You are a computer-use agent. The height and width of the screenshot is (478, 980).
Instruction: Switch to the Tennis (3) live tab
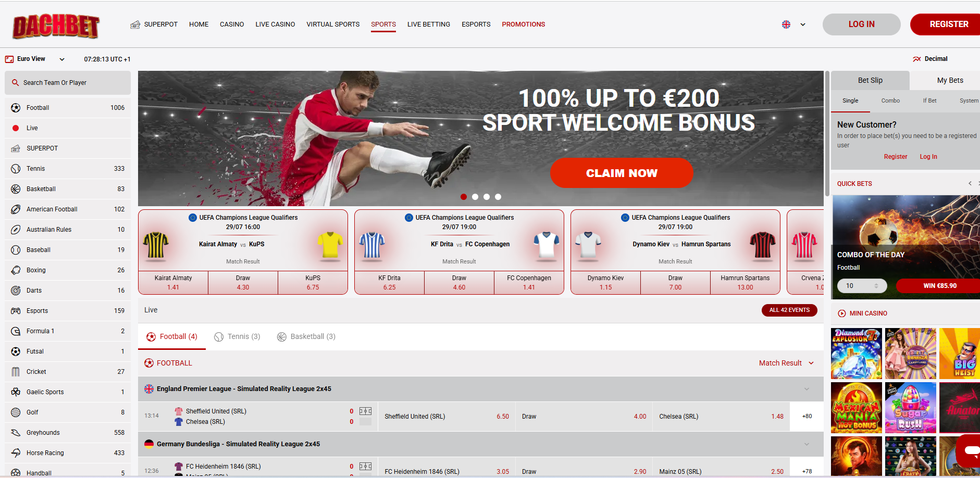point(237,337)
